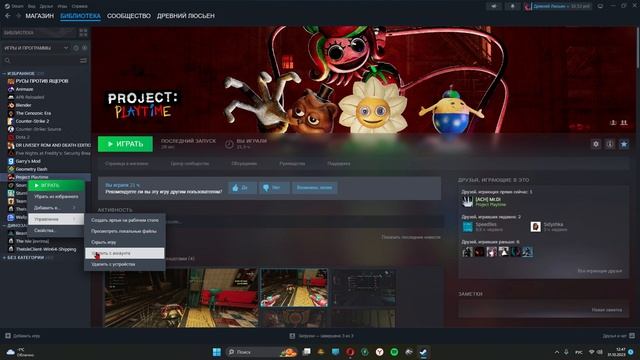Click the thumbs-up Да recommend button
The width and height of the screenshot is (640, 360).
tap(242, 188)
